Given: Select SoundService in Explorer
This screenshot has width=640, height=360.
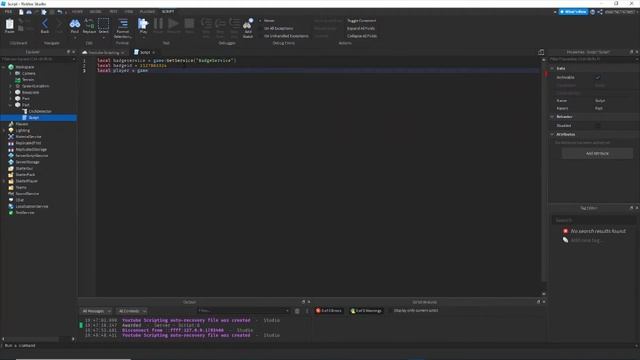Looking at the screenshot, I should pos(24,193).
